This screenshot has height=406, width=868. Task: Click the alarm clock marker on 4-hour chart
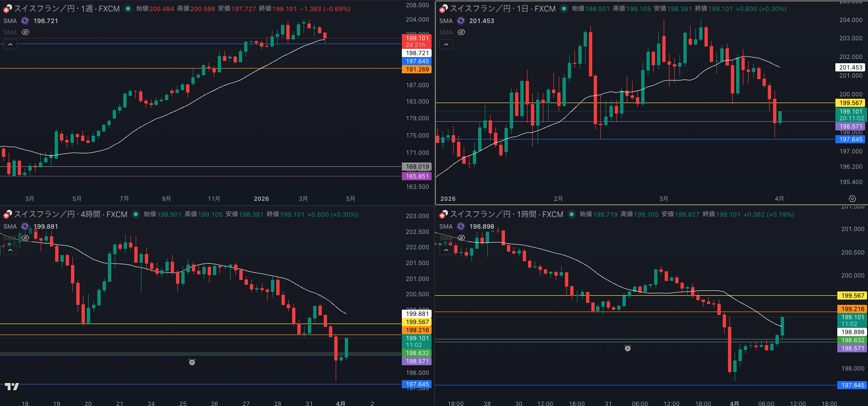(192, 362)
